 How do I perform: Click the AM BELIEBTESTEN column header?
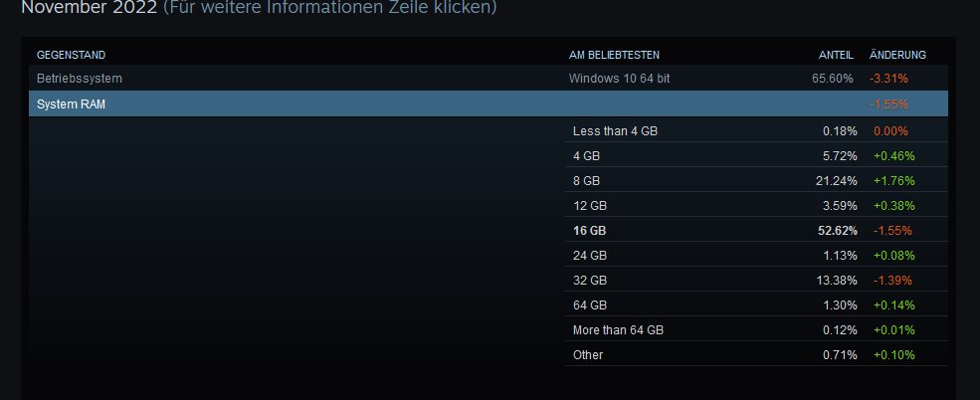tap(614, 55)
